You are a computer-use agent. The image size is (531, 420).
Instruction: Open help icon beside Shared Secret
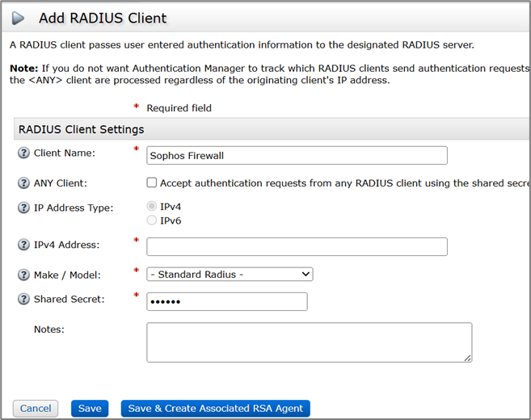(x=23, y=300)
